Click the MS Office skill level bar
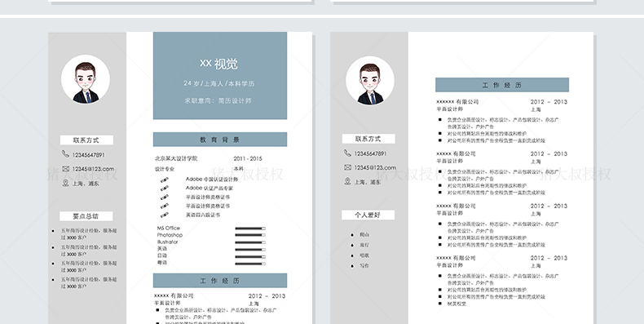 (250, 229)
